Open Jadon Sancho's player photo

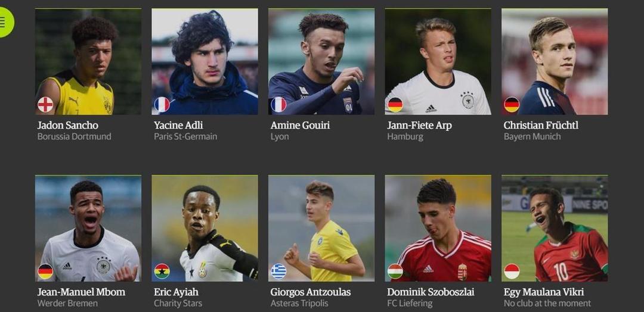(88, 61)
